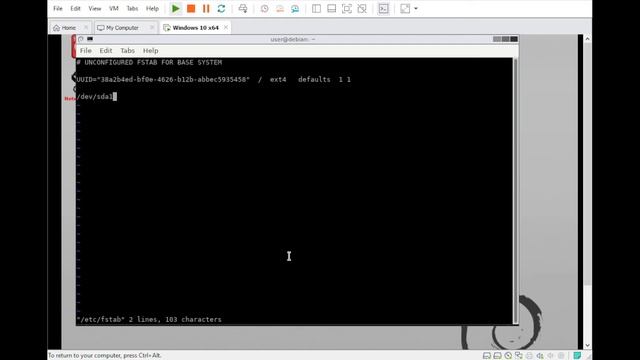
Task: Click the Manage Snapshots icon
Action: (295, 9)
